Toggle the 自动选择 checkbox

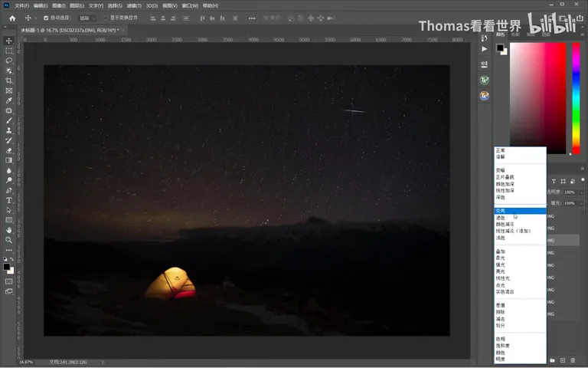(46, 18)
